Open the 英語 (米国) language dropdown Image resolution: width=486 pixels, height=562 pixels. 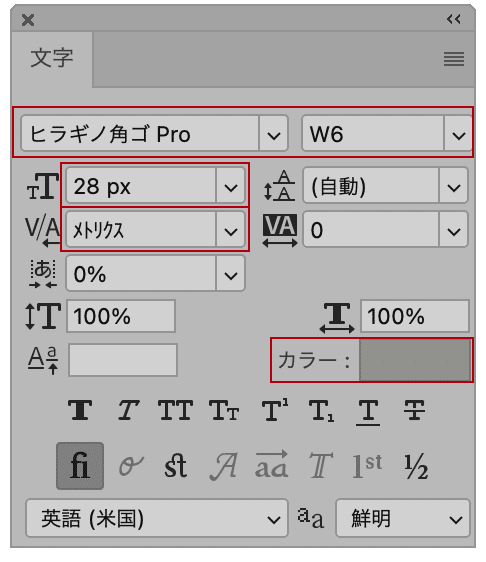[x=157, y=518]
